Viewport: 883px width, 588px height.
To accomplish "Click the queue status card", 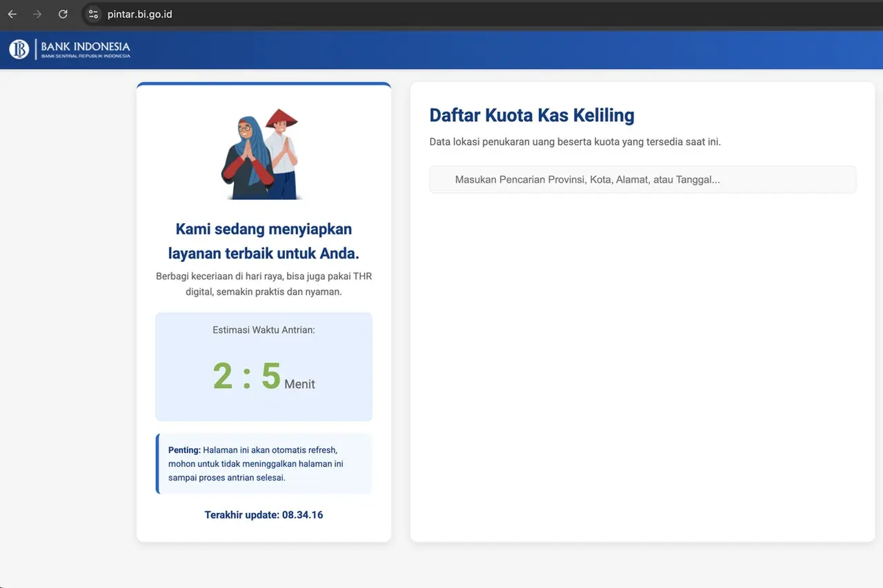I will [264, 312].
